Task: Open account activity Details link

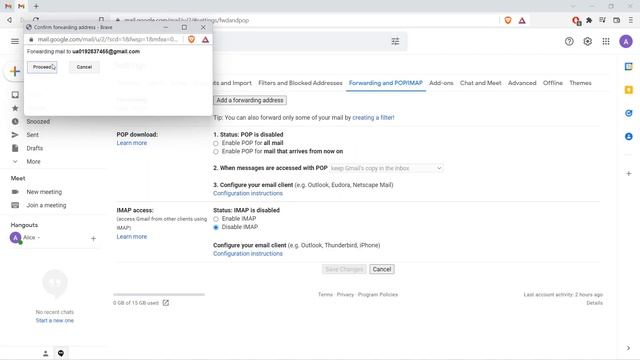Action: coord(594,303)
